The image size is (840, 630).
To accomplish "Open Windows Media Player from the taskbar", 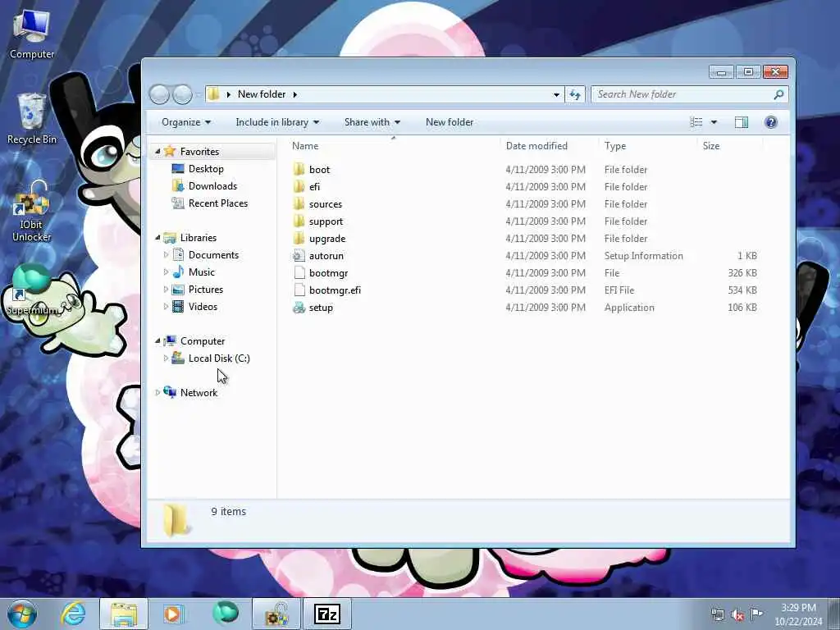I will click(x=173, y=614).
